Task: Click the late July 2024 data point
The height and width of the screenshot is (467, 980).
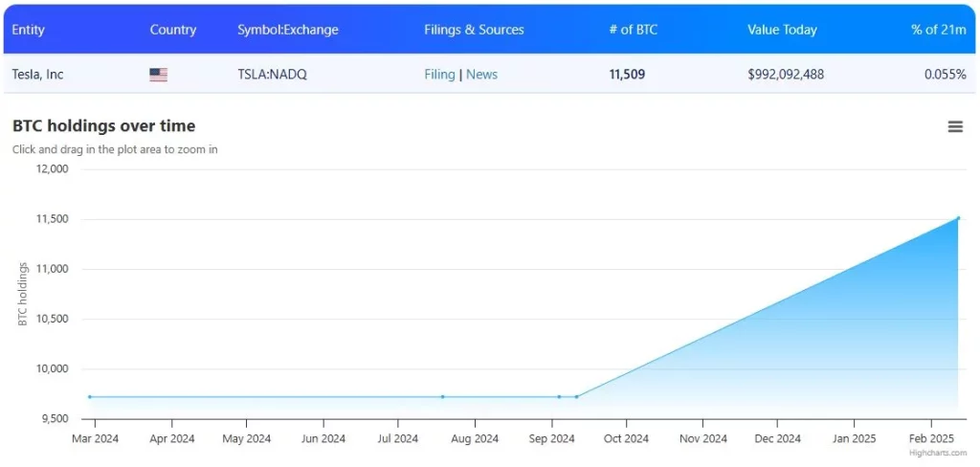Action: point(442,397)
